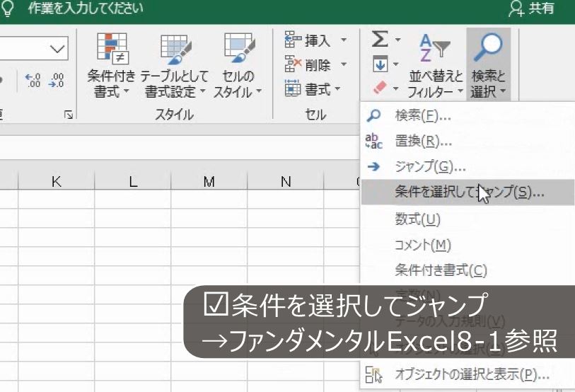The image size is (575, 392).
Task: Expand the 挿入 dropdown arrow
Action: coord(344,40)
